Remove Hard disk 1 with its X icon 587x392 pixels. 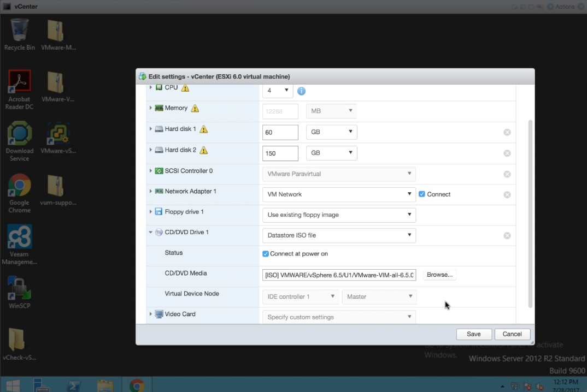(x=507, y=133)
